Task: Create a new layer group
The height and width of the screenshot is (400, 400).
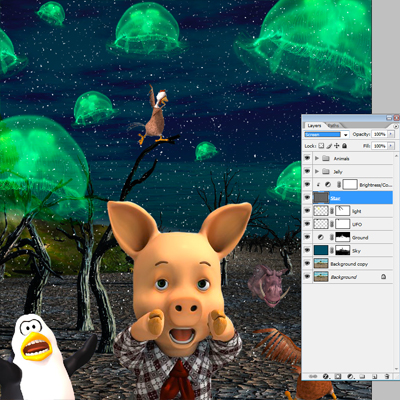Action: (362, 376)
